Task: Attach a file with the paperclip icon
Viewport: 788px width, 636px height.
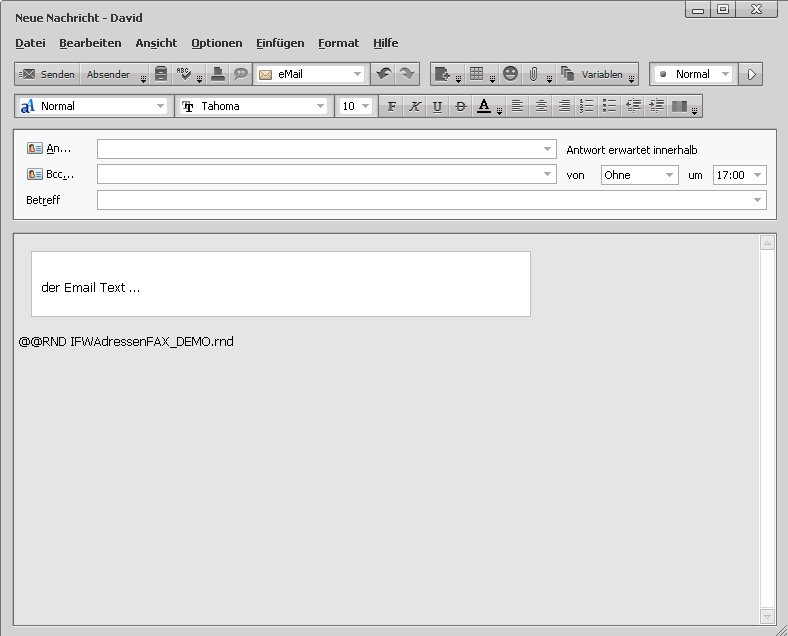Action: pyautogui.click(x=534, y=74)
